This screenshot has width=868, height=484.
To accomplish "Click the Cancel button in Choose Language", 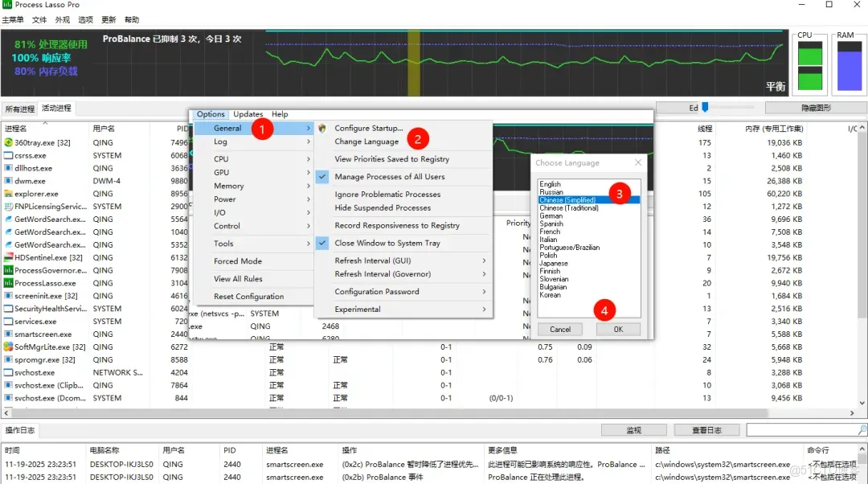I will [x=559, y=329].
